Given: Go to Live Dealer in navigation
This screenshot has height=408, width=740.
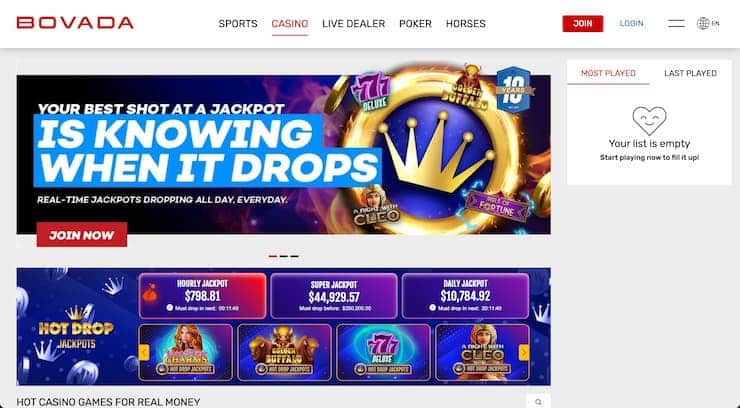Looking at the screenshot, I should [x=353, y=24].
